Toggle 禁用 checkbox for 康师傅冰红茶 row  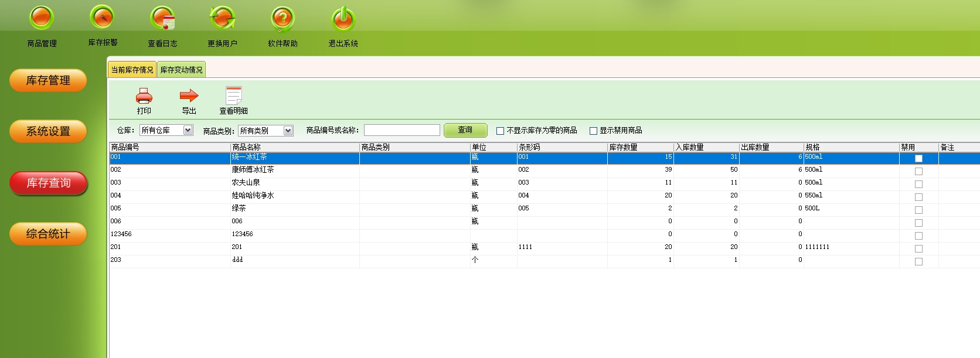tap(918, 171)
